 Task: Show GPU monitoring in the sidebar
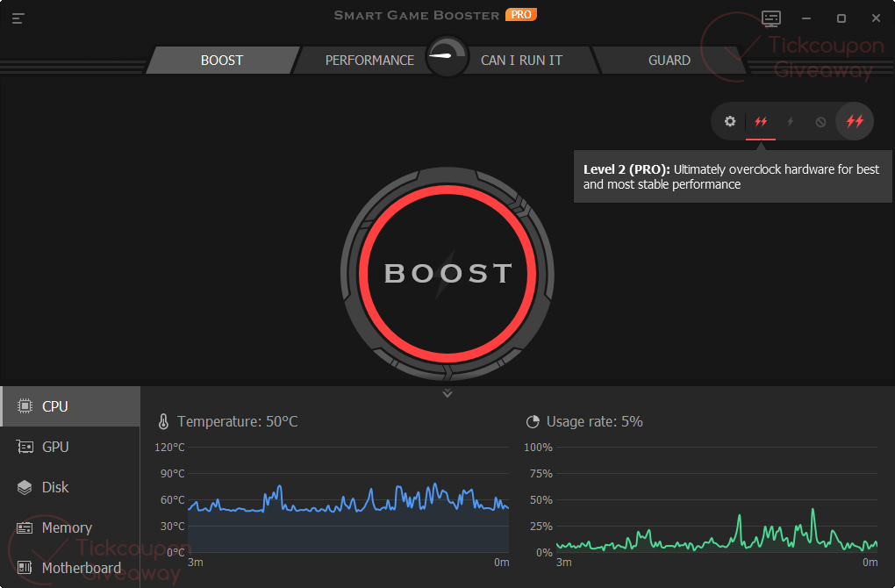70,447
